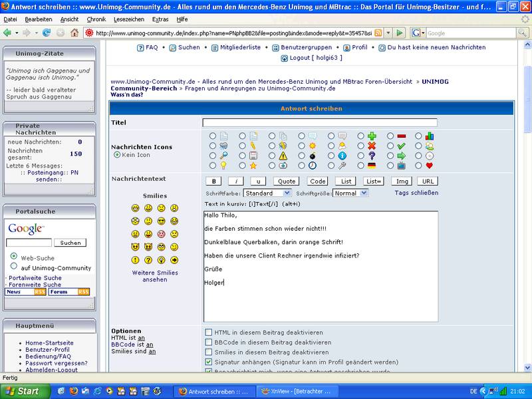Select the 'Kein Icon' radio button
Image resolution: width=532 pixels, height=399 pixels.
pyautogui.click(x=117, y=155)
